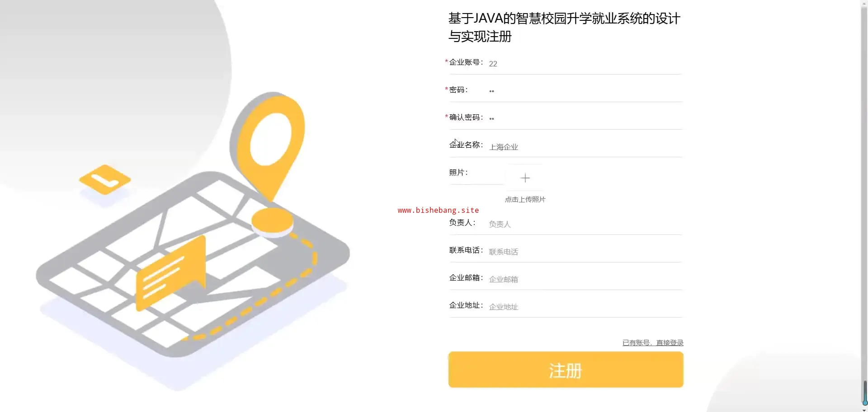
Task: Focus the 企业账号 input field
Action: (585, 64)
